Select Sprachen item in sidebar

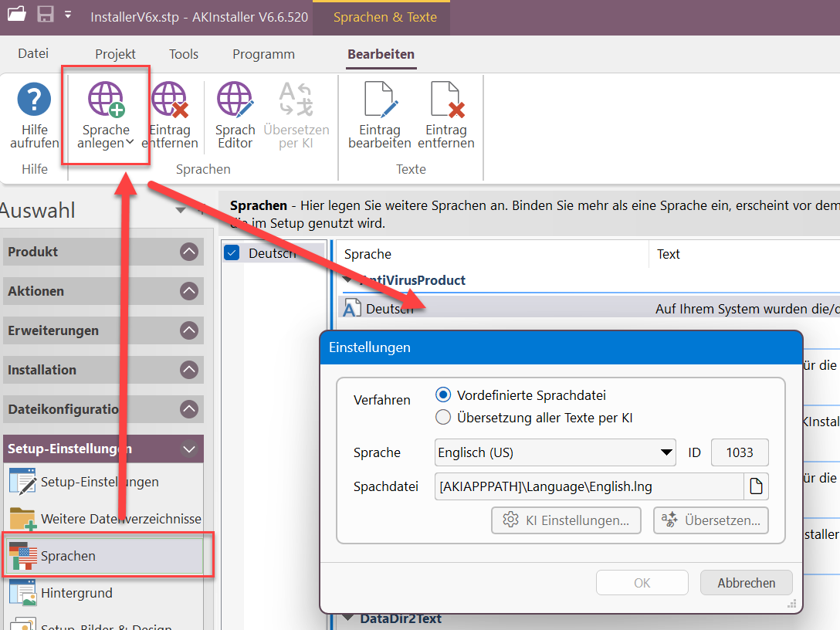click(103, 556)
